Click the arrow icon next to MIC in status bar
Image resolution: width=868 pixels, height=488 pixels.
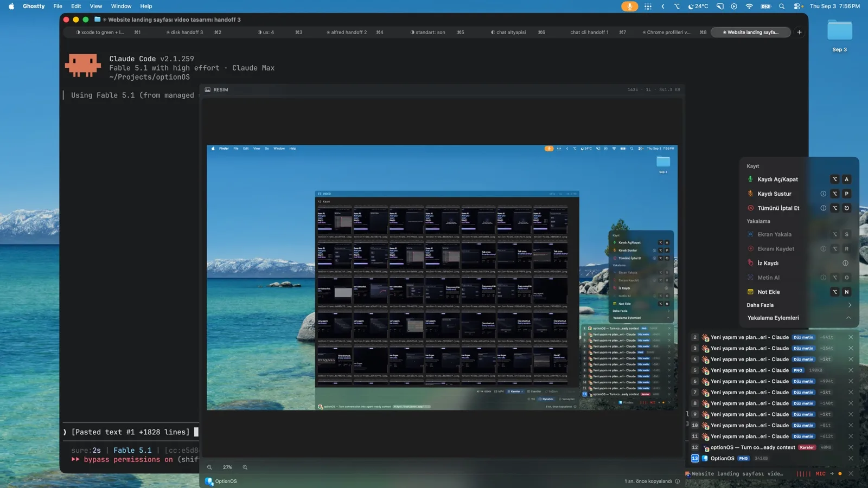click(x=832, y=474)
